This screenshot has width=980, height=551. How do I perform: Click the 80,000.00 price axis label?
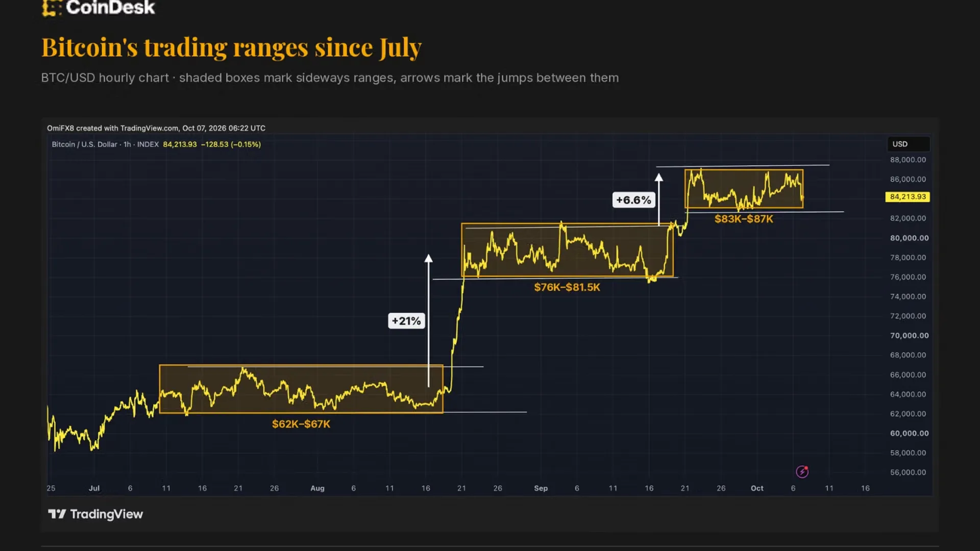coord(910,238)
